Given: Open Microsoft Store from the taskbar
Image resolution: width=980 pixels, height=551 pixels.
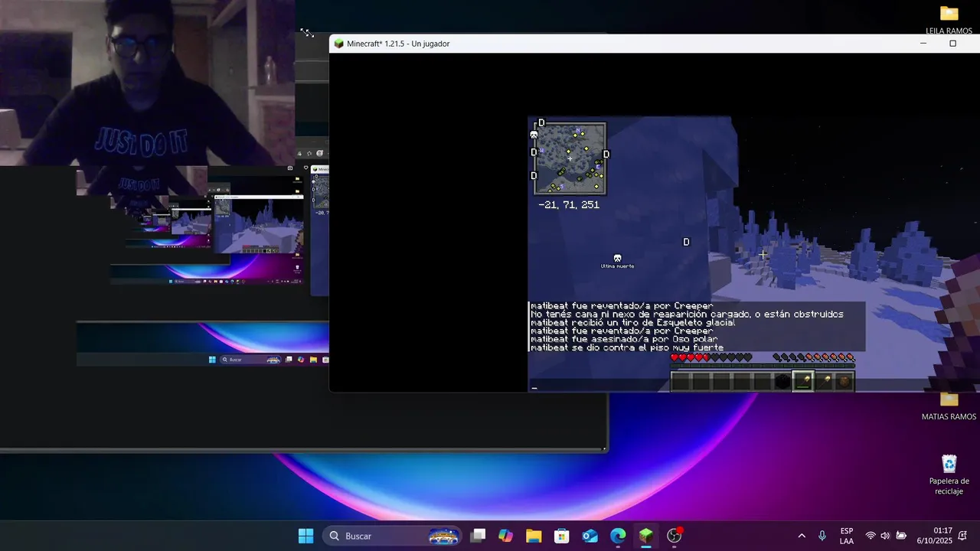Looking at the screenshot, I should [562, 536].
